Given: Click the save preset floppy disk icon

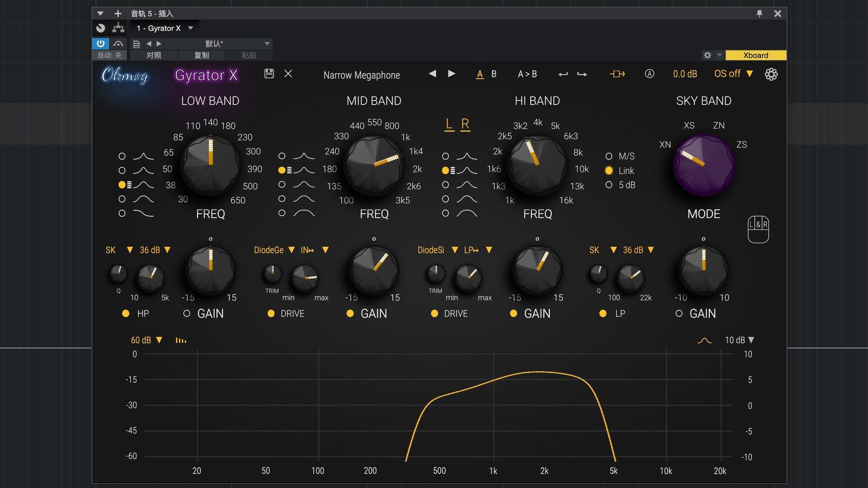Looking at the screenshot, I should pyautogui.click(x=269, y=74).
